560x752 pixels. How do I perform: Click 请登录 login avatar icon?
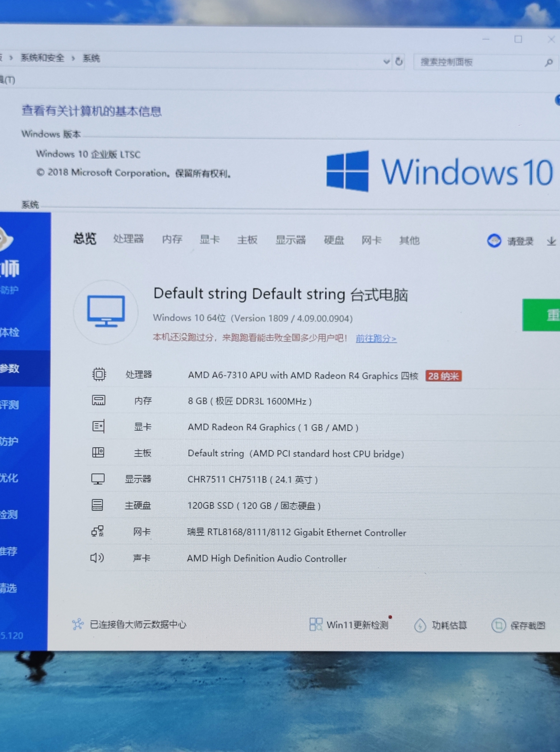click(x=494, y=241)
